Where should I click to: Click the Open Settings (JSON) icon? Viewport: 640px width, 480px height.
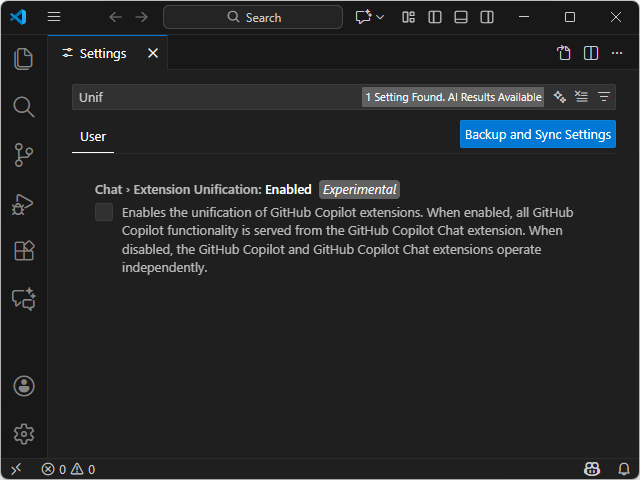coord(564,53)
